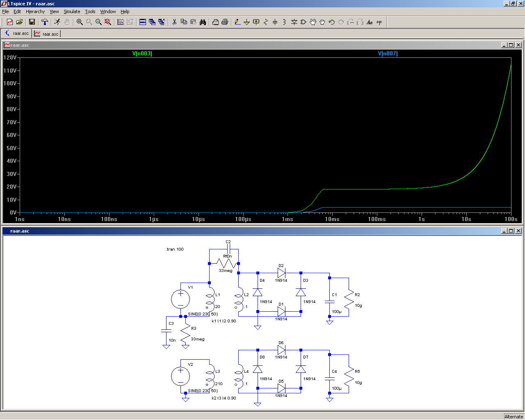This screenshot has height=420, width=525.
Task: Click the Halt hand icon
Action: point(67,22)
